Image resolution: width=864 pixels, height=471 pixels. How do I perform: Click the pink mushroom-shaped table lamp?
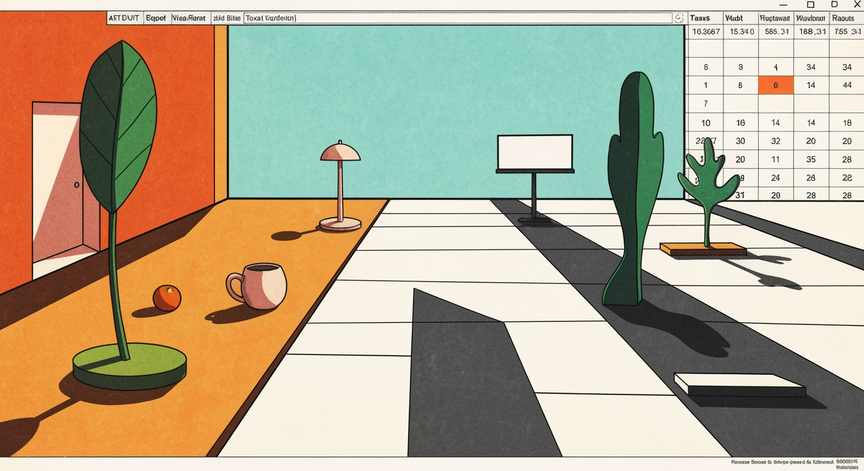341,186
